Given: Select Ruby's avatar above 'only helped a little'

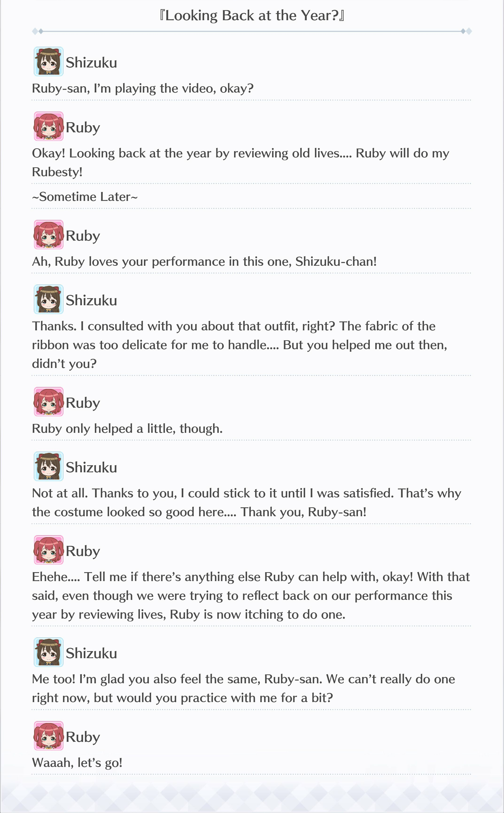Looking at the screenshot, I should 49,402.
